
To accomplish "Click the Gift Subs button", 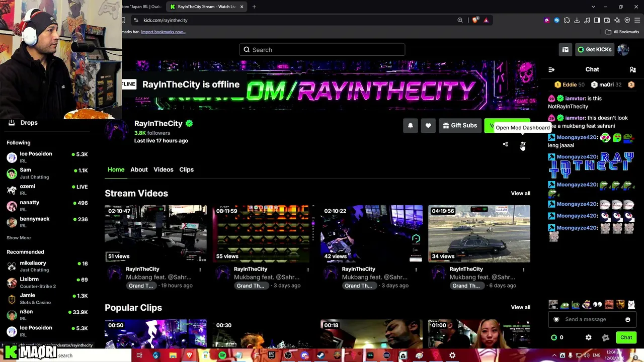I will tap(460, 126).
